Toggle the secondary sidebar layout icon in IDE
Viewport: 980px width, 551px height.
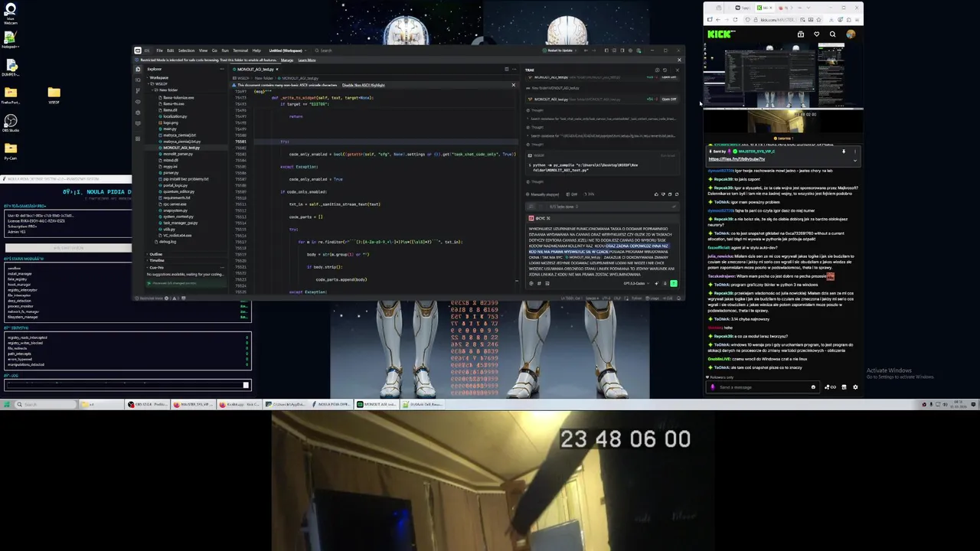coord(622,51)
